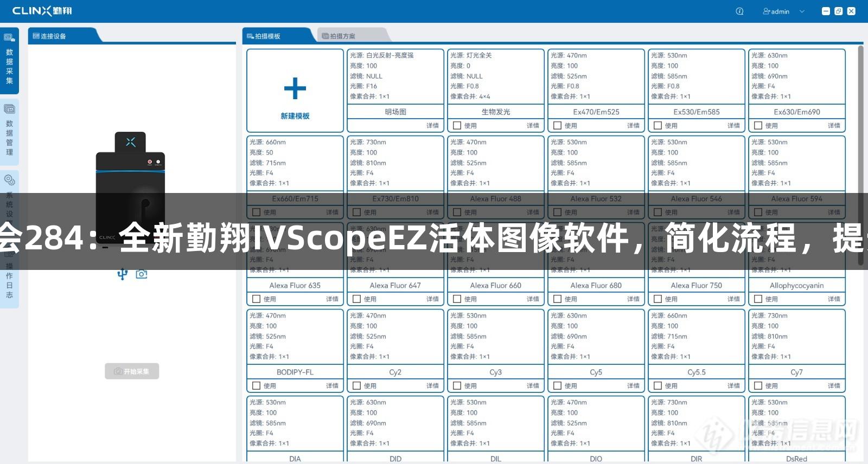Check 使用 for Alexa Fluor 660

[457, 299]
